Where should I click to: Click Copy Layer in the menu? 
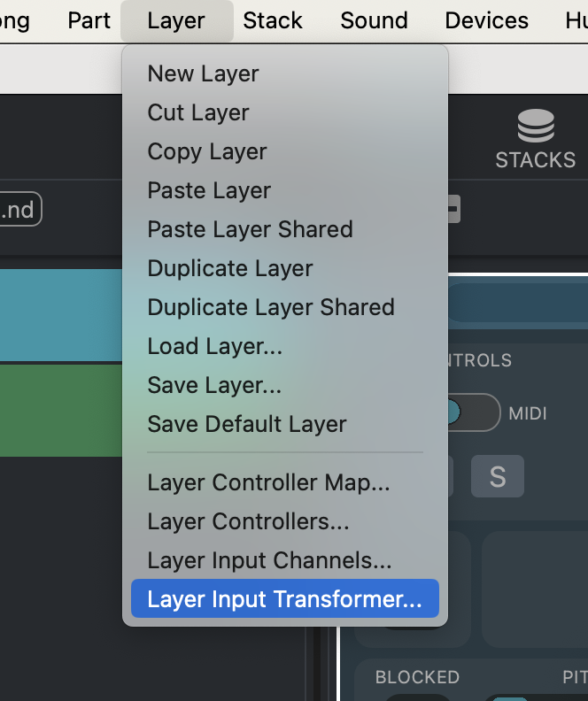coord(207,151)
